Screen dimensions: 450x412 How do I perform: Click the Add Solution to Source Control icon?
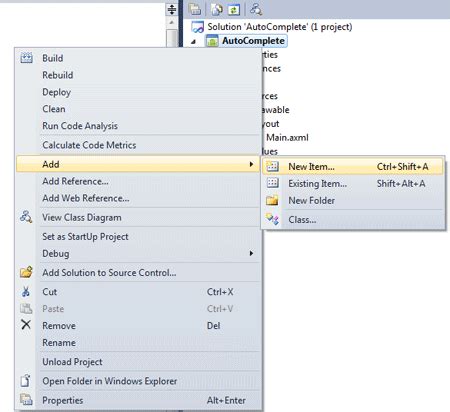coord(26,272)
